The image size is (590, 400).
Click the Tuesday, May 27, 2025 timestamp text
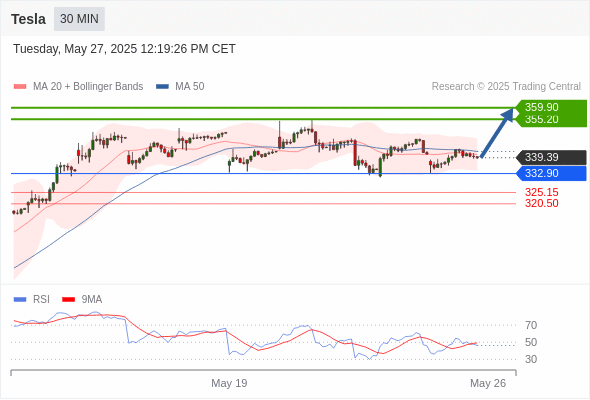pos(124,49)
